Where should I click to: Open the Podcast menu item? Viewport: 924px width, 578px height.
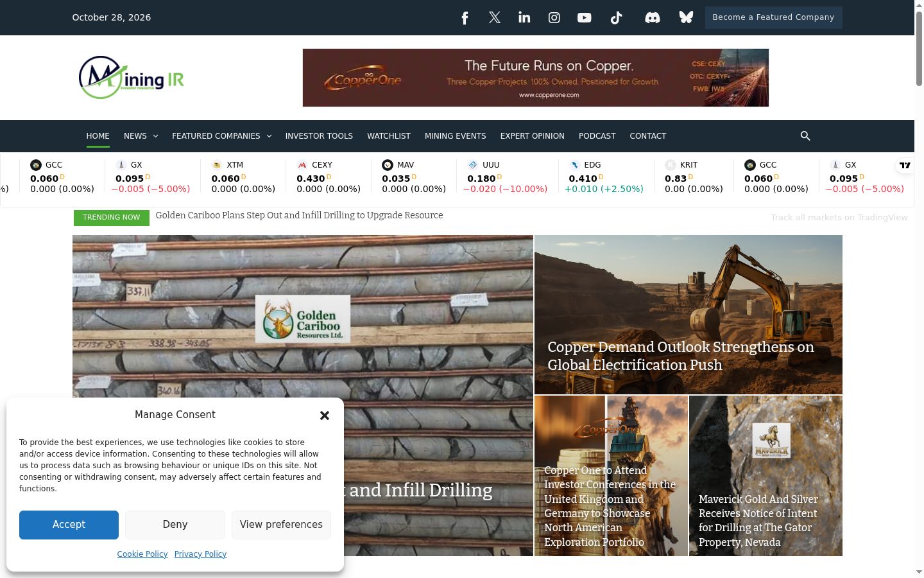tap(597, 136)
